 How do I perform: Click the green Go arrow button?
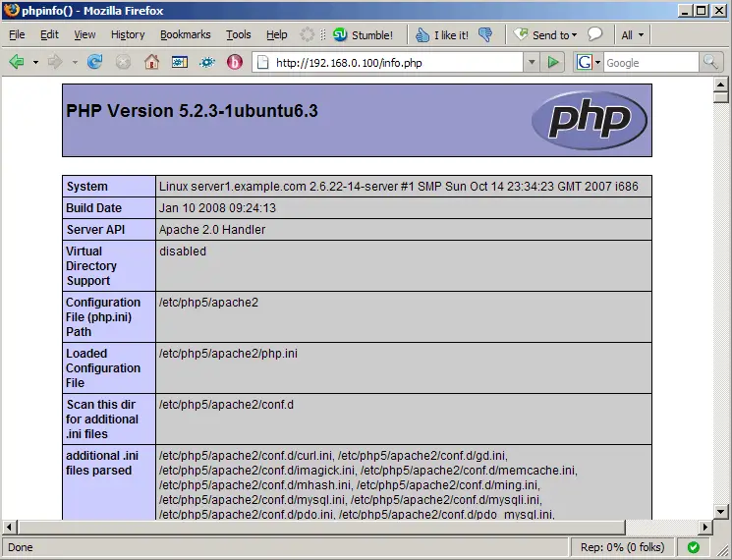pyautogui.click(x=553, y=62)
